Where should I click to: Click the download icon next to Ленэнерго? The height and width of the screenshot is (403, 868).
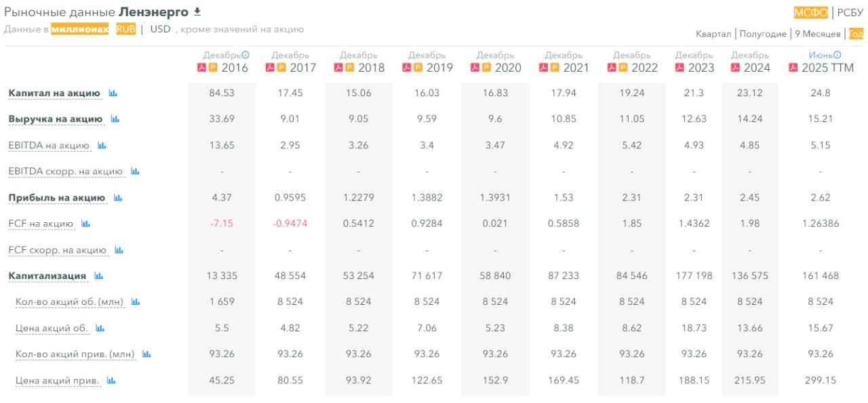(x=197, y=11)
